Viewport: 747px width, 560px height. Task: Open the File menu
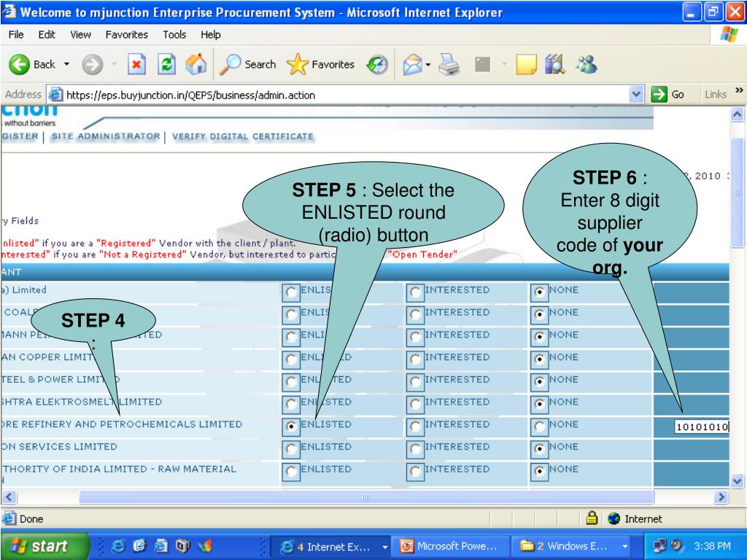[16, 34]
